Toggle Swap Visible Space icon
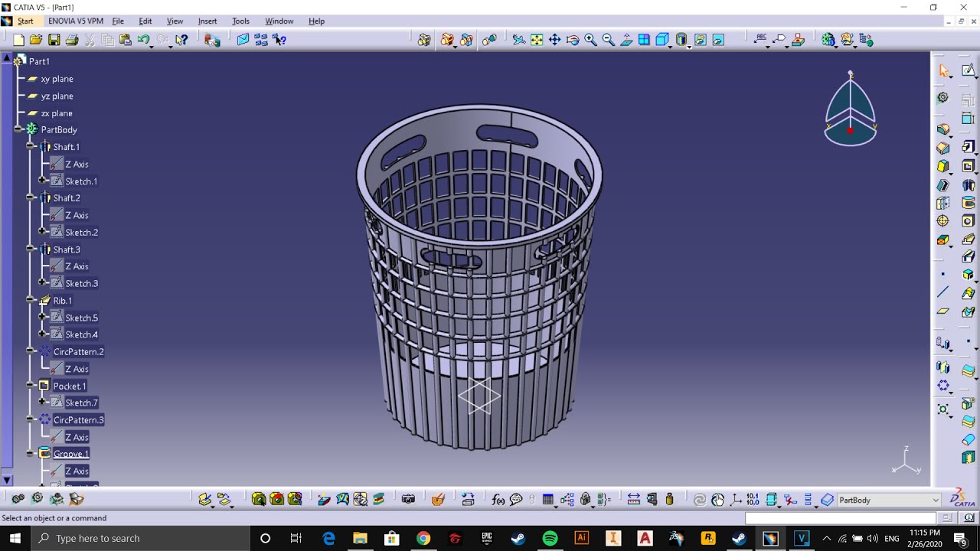Screen dimensions: 980x551 (718, 40)
